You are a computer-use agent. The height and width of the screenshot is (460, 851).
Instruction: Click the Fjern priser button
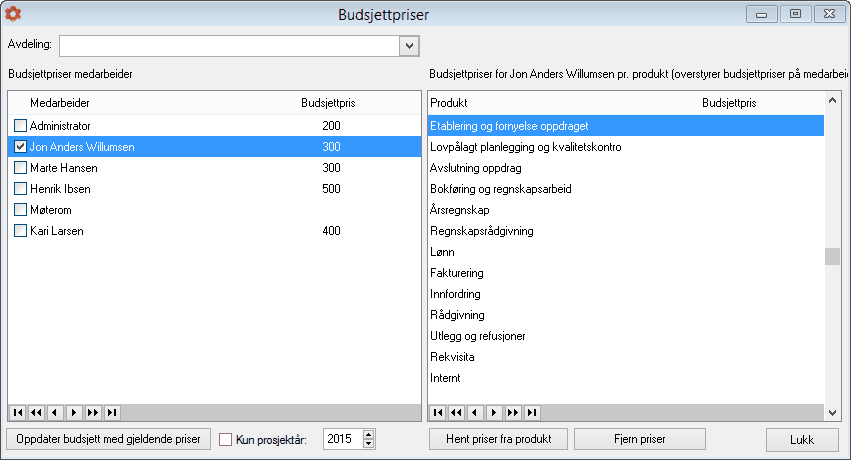(x=640, y=439)
